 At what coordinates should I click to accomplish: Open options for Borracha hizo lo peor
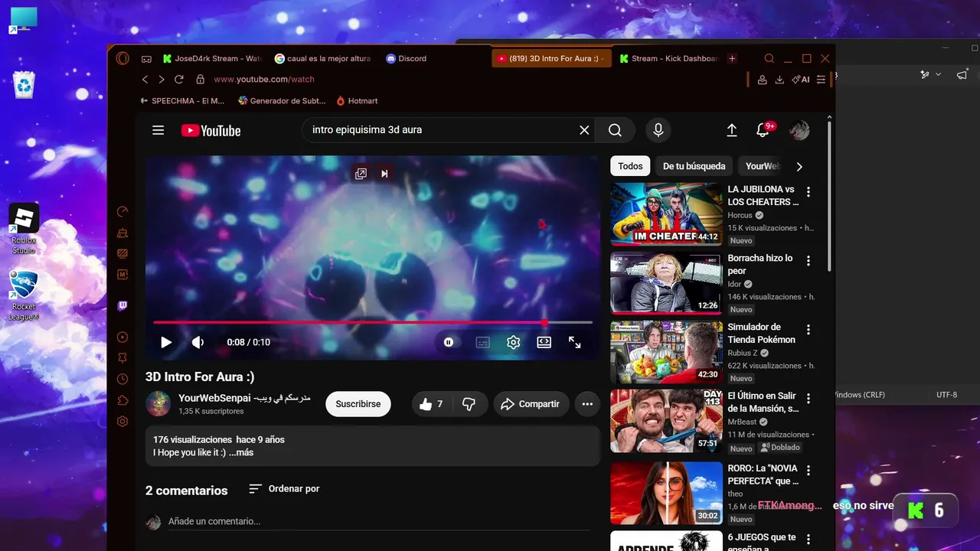pyautogui.click(x=808, y=261)
